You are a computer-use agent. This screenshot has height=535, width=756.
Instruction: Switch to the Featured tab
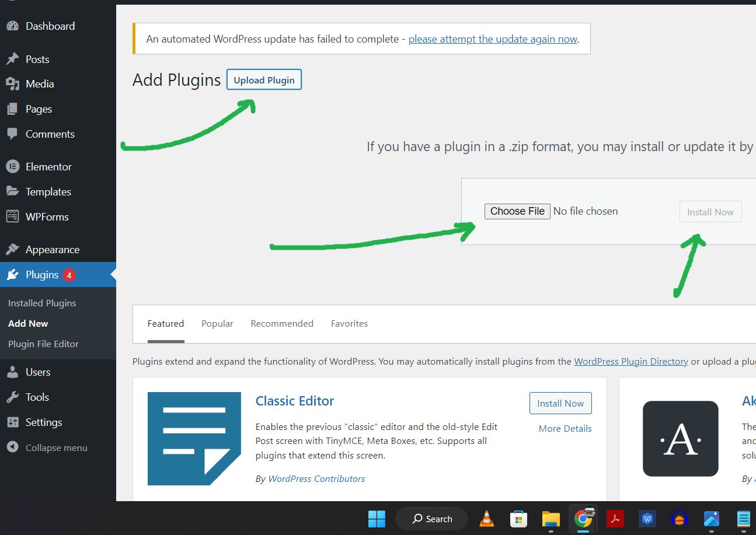(166, 324)
